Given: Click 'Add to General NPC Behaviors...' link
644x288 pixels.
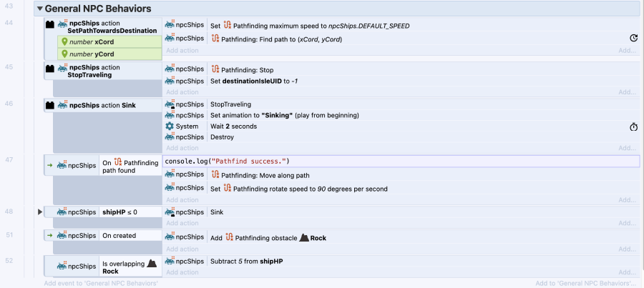Looking at the screenshot, I should [585, 283].
